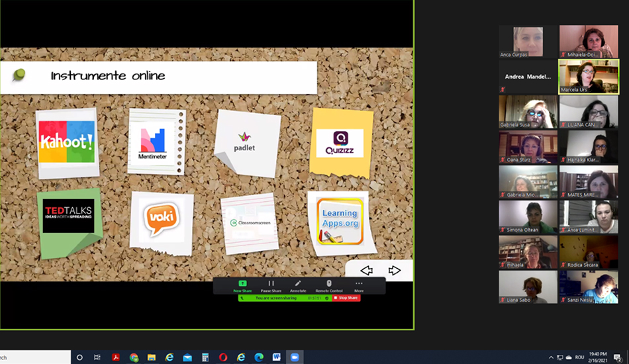Screen dimensions: 629x364
Task: Click the Voki logo card
Action: (x=162, y=223)
